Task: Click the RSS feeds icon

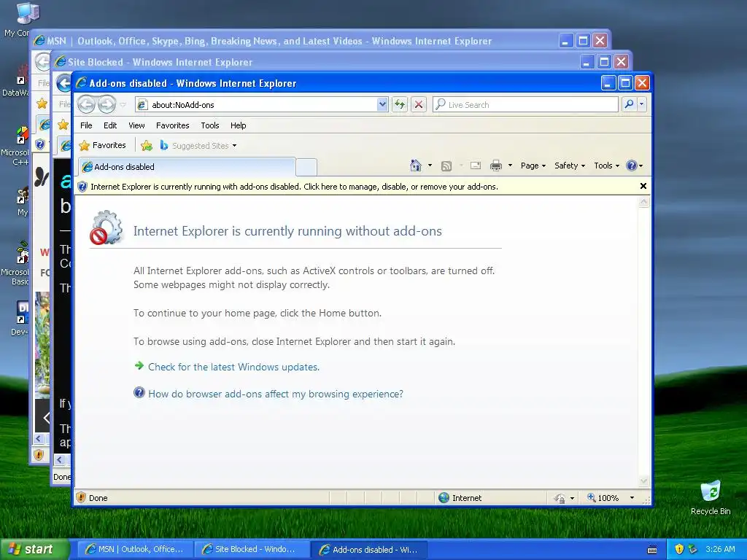Action: [446, 166]
